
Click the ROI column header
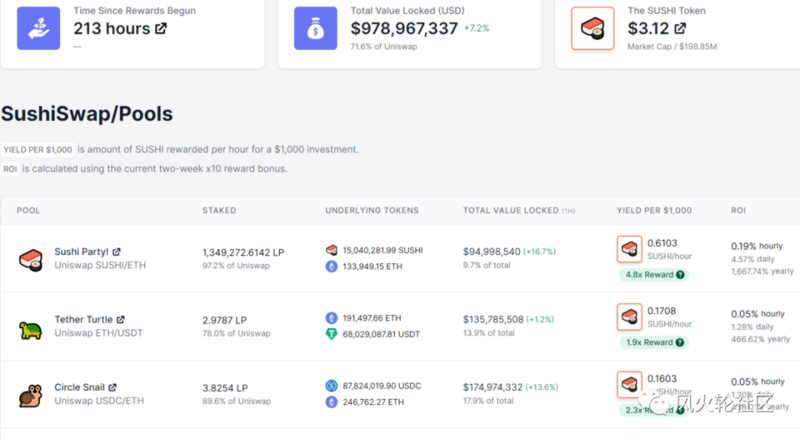coord(738,210)
